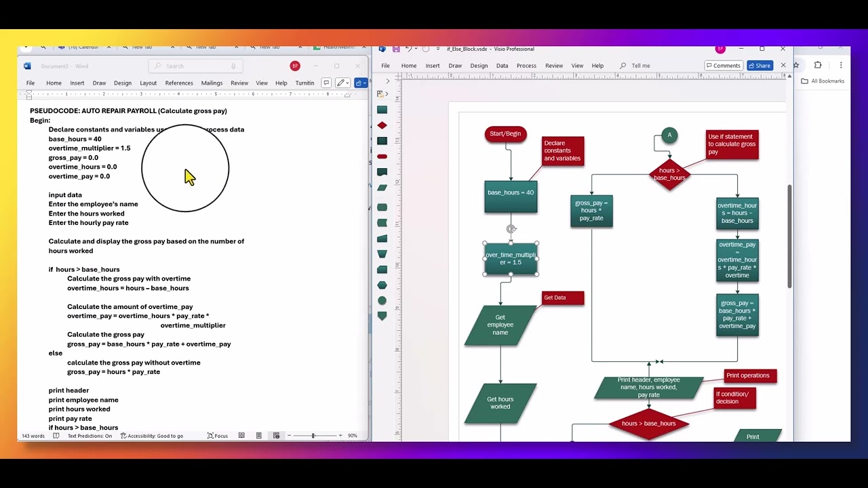Click the Share button in Visio
This screenshot has height=488, width=868.
click(759, 66)
